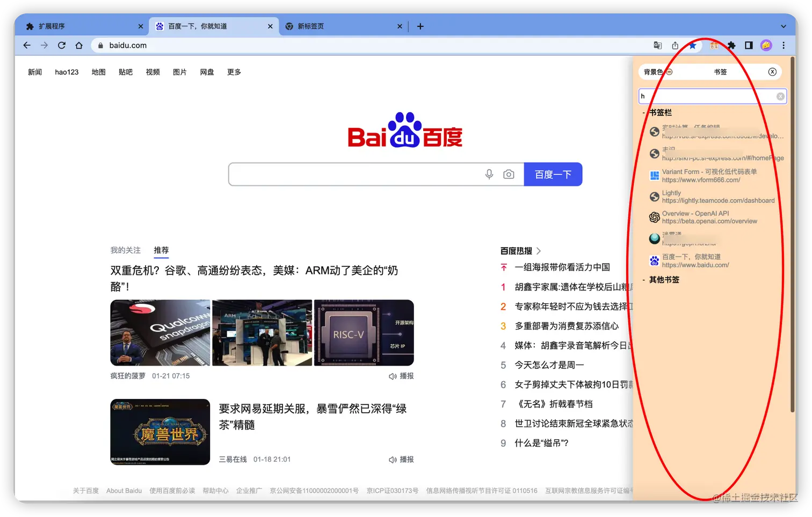Open hao123 in the Baidu nav
This screenshot has height=517, width=812.
coord(67,72)
